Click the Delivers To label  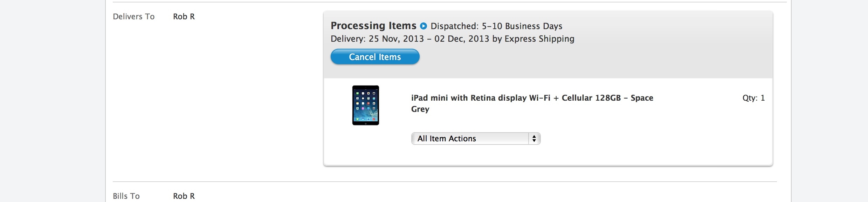tap(133, 17)
